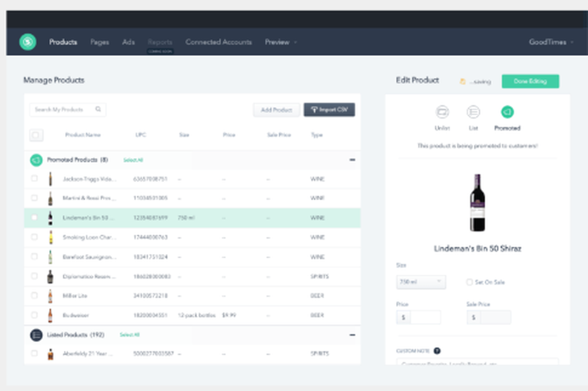The image size is (588, 391).
Task: Go to the Ads tab
Action: point(128,42)
